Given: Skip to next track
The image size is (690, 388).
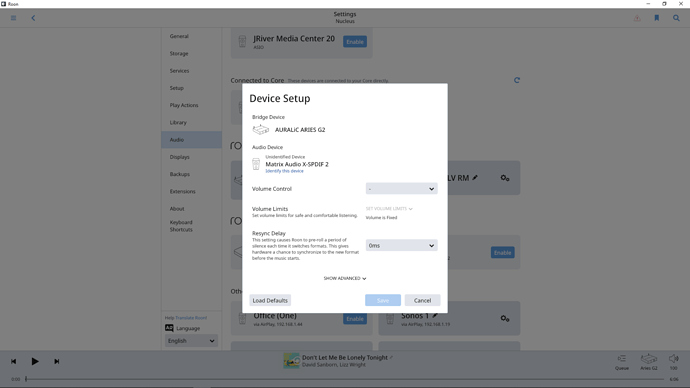Looking at the screenshot, I should tap(56, 361).
